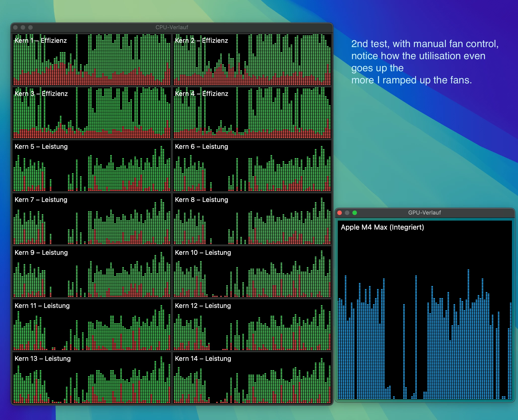This screenshot has width=518, height=420.
Task: Click the Kern 3 – Effizienz core panel
Action: coord(92,113)
